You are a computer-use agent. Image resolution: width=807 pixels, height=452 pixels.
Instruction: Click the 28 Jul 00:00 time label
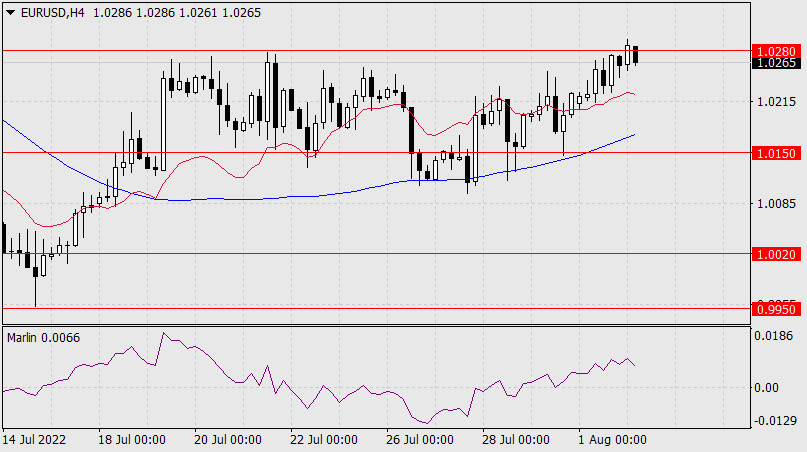pos(516,440)
